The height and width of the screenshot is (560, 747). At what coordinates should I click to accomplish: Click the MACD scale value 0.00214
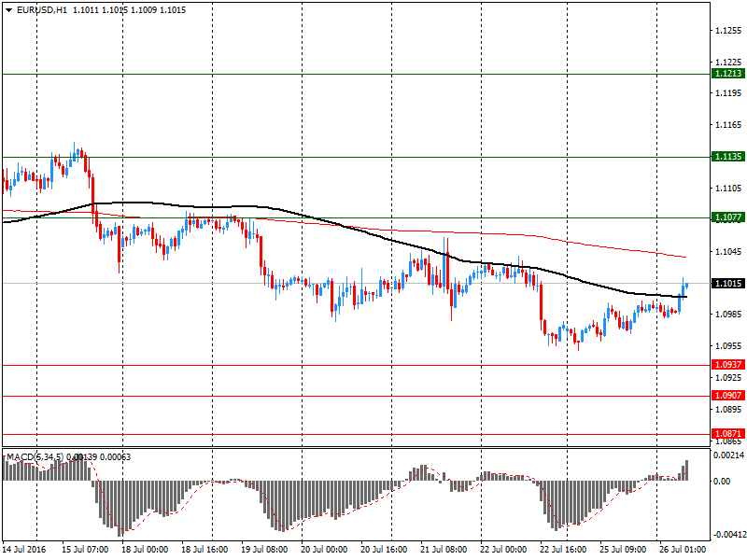(729, 455)
